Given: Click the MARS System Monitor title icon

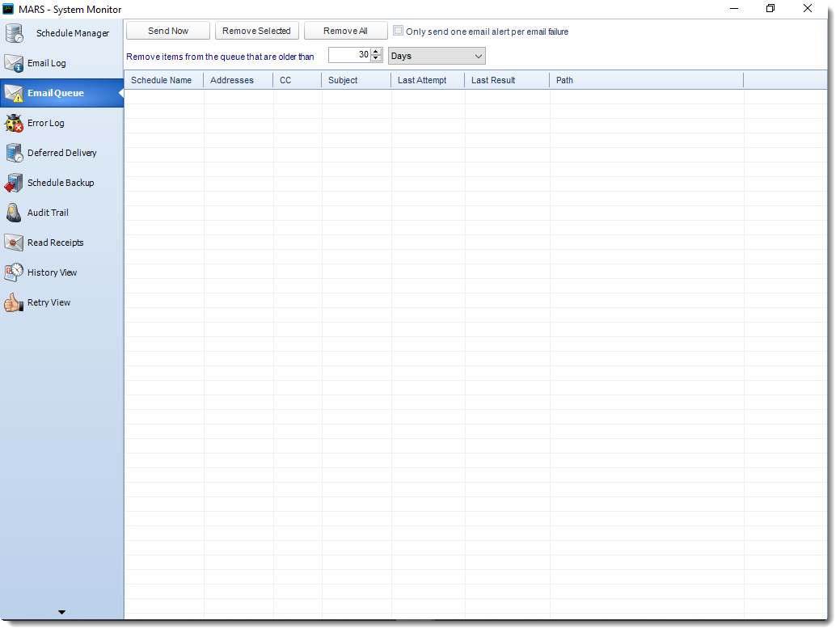Looking at the screenshot, I should pos(8,9).
